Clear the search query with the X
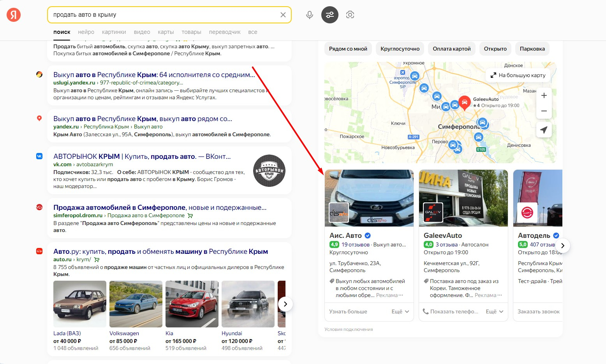Image resolution: width=606 pixels, height=364 pixels. [283, 15]
